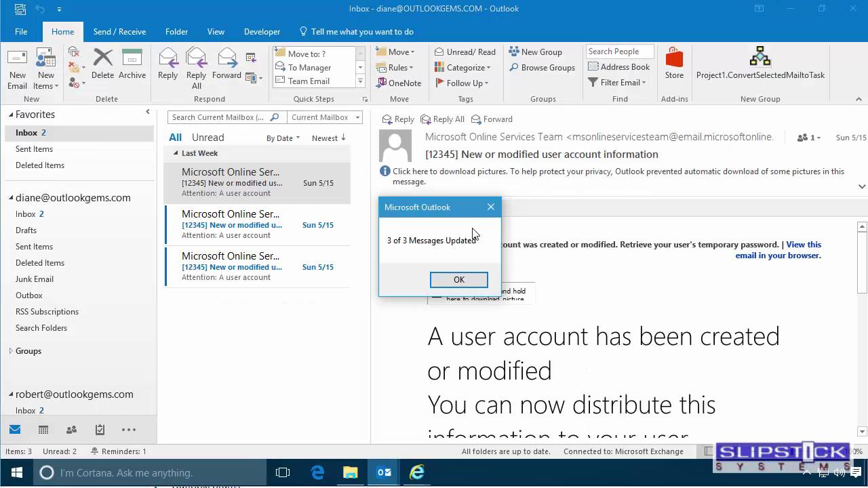Switch to the Developer tab
The width and height of the screenshot is (868, 488).
(x=262, y=31)
